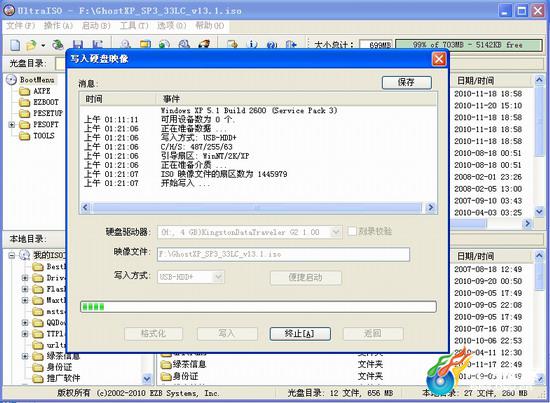Expand the 绿茶信息 node in local tree
Screen dimensions: 550x403
click(25, 356)
